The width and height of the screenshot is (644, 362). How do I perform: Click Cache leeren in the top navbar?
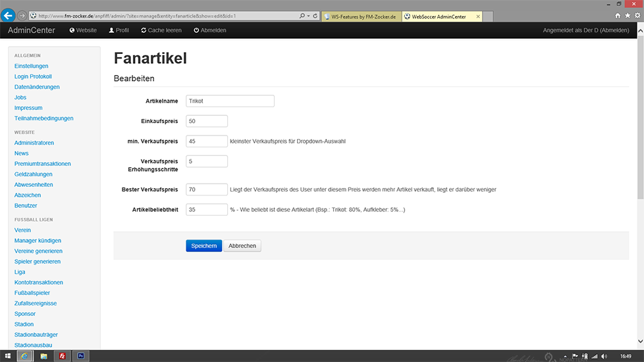161,30
